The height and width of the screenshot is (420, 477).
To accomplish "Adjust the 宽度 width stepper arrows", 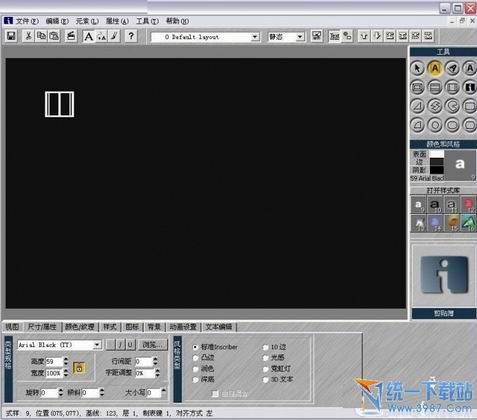I will [66, 373].
